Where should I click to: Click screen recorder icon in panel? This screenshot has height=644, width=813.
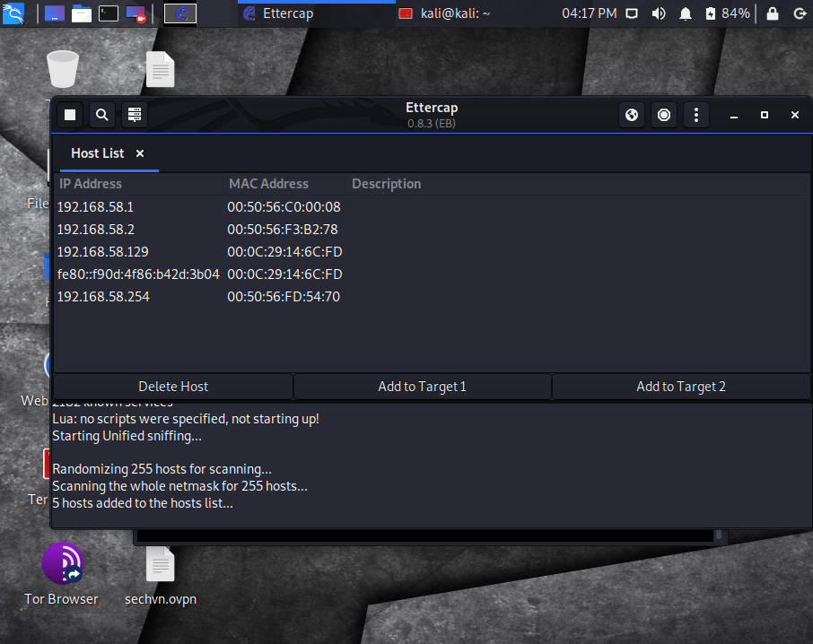pos(135,13)
